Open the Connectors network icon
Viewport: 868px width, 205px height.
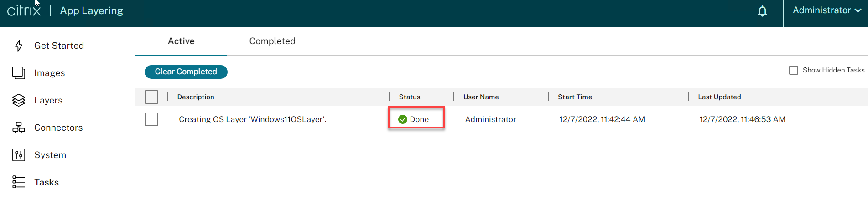pyautogui.click(x=19, y=128)
